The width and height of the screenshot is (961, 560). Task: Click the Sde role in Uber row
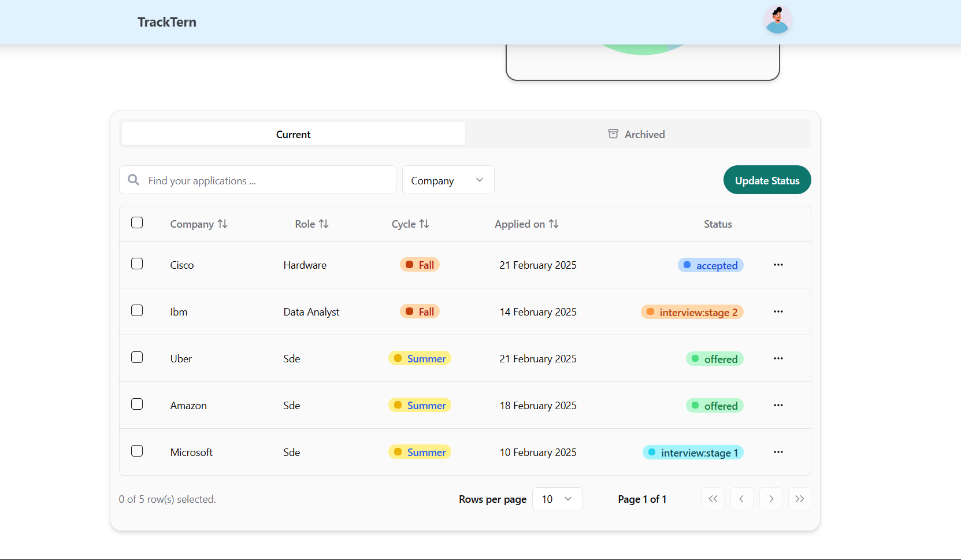pyautogui.click(x=292, y=359)
